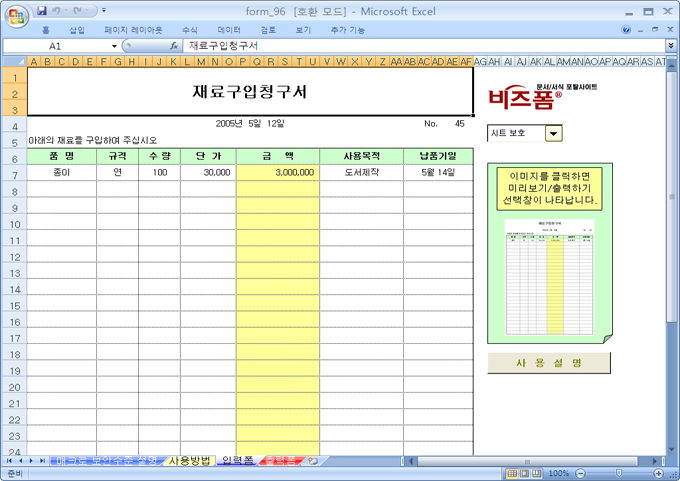
Task: Click the zoom out minus button
Action: (x=579, y=473)
